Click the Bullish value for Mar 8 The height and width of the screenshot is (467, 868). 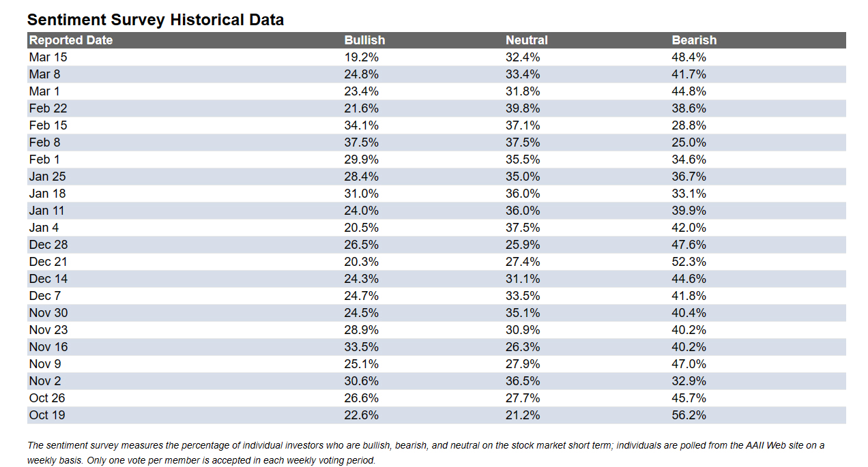[362, 74]
